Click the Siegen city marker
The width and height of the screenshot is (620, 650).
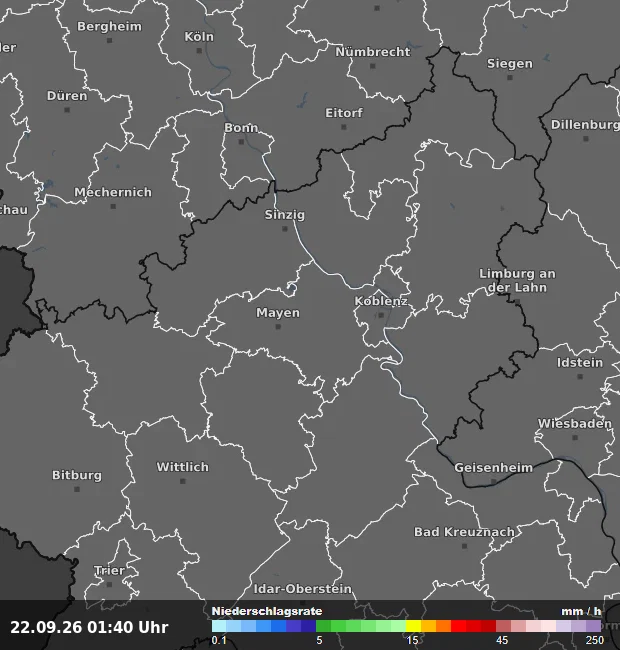coord(510,78)
